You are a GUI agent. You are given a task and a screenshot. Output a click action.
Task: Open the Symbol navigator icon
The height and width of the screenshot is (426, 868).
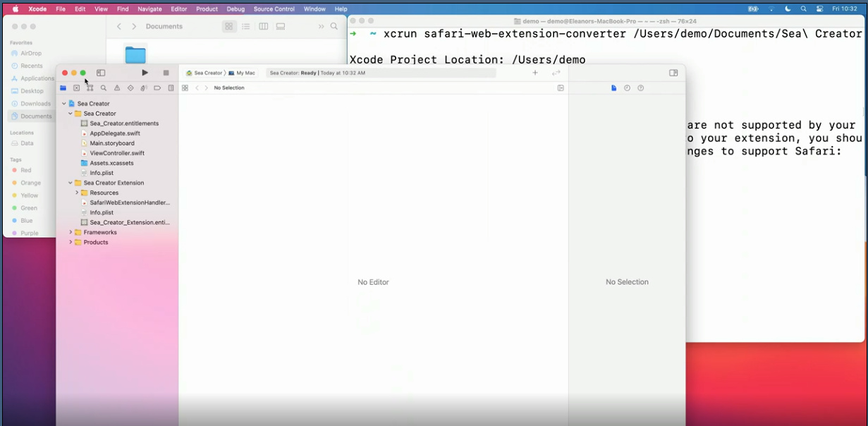click(x=90, y=88)
